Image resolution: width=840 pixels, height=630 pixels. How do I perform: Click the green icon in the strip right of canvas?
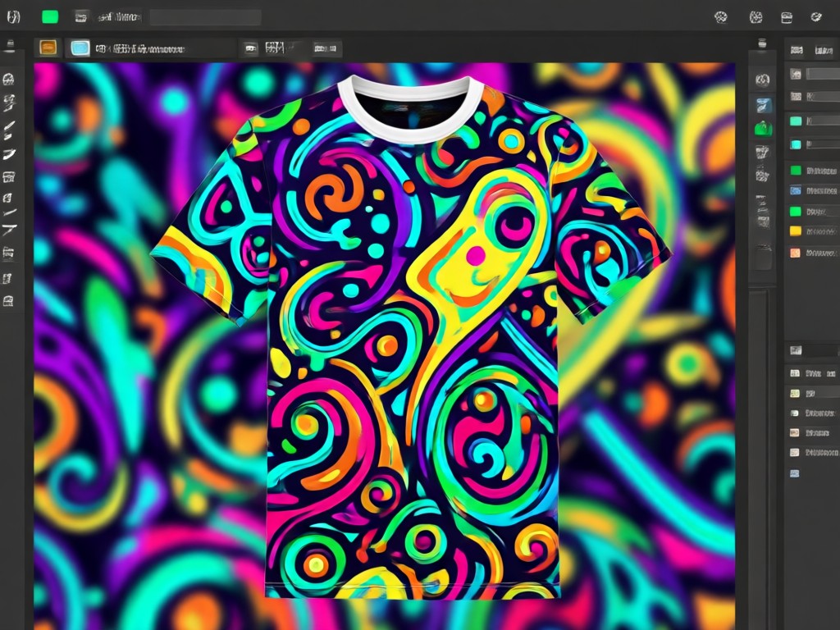coord(763,129)
